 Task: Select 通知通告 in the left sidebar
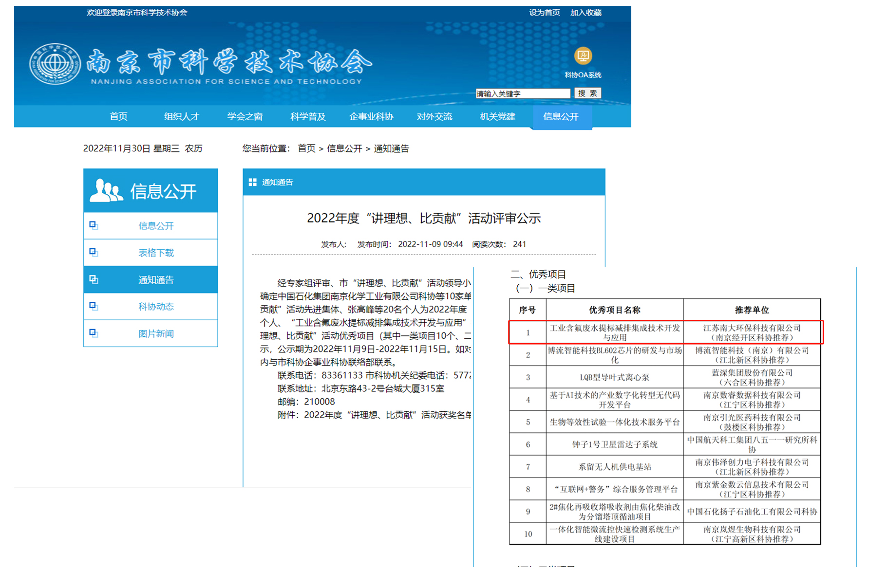[x=156, y=280]
